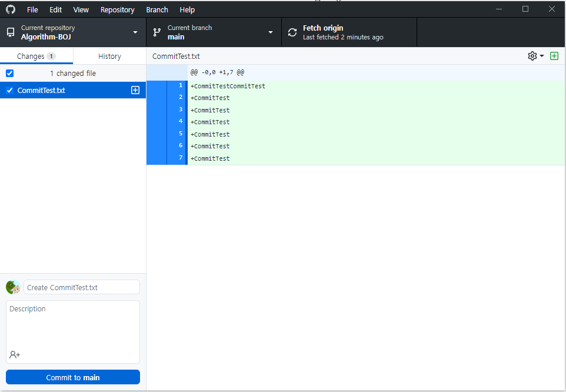Open the Help menu
Image resolution: width=566 pixels, height=392 pixels.
187,10
